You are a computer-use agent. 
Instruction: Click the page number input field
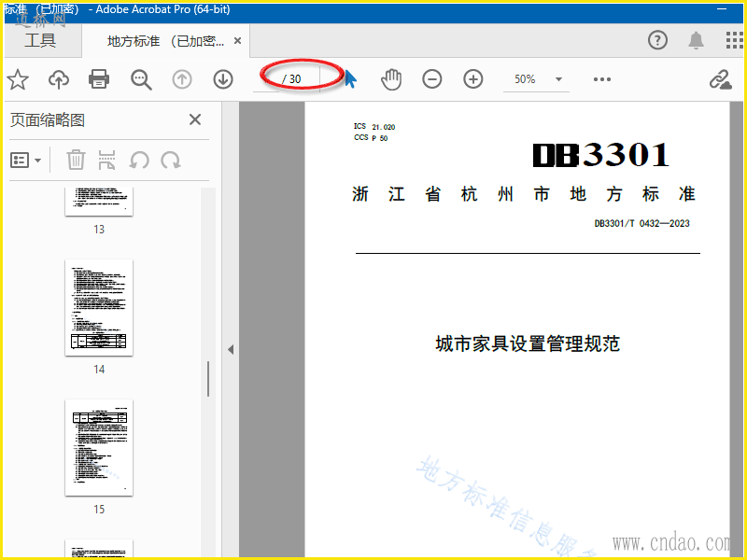pos(266,79)
